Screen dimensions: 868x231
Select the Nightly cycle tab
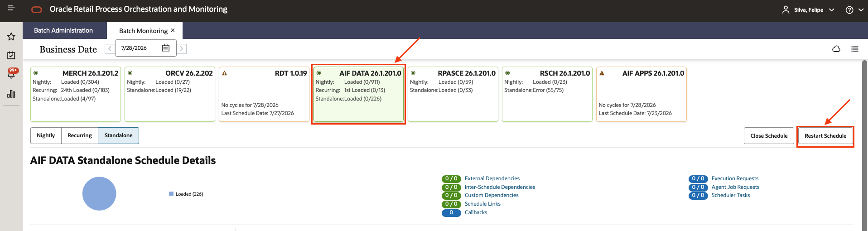click(x=46, y=135)
